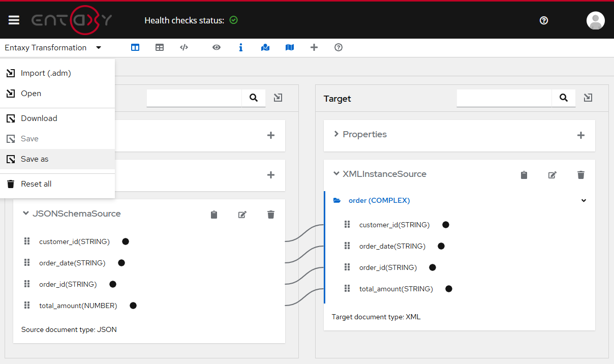614x364 pixels.
Task: Click the blue info icon in toolbar
Action: point(241,47)
